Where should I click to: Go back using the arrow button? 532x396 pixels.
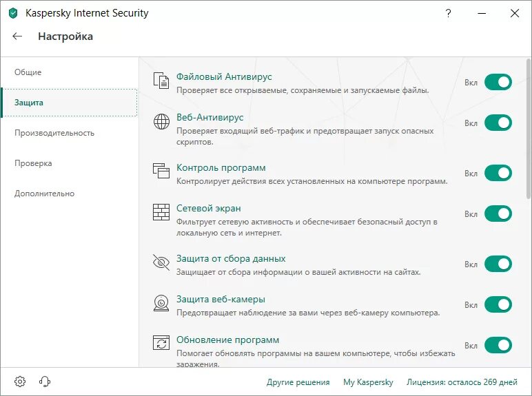[17, 37]
